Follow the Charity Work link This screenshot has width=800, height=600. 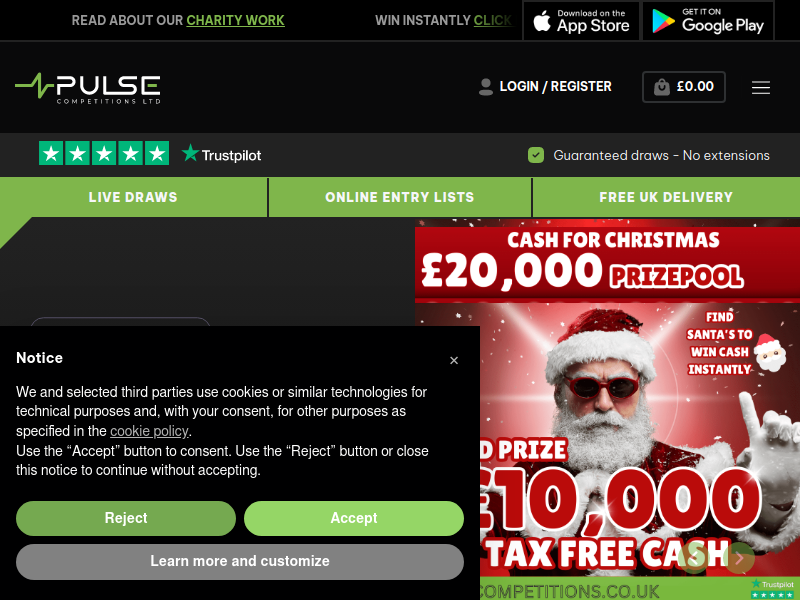[x=235, y=20]
